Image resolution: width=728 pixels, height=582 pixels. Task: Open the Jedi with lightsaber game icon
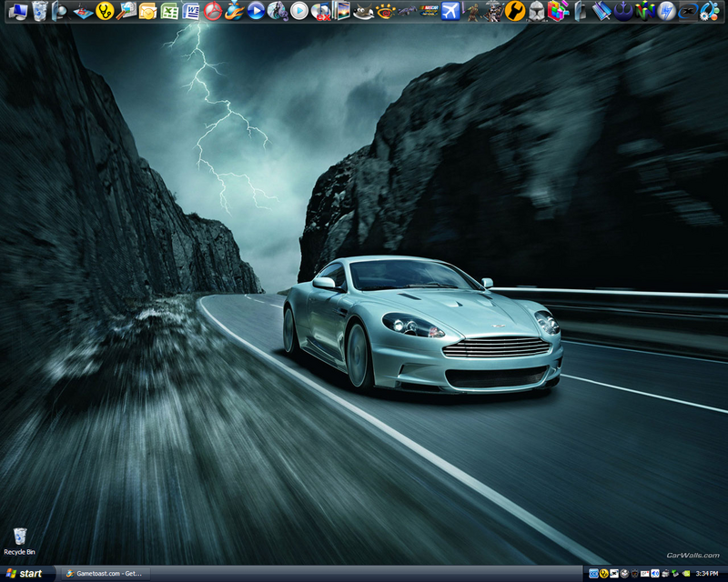[x=472, y=11]
